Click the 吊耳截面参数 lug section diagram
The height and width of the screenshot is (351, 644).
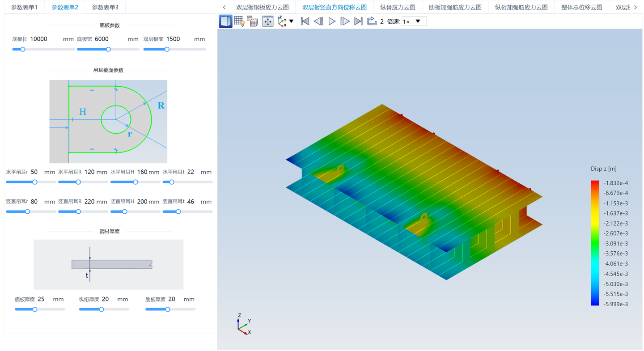pos(108,122)
